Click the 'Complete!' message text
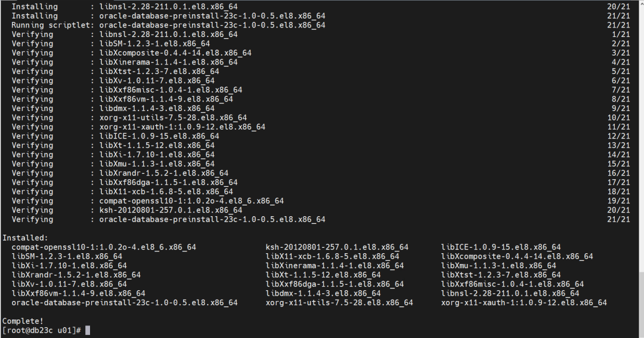This screenshot has height=338, width=644. [x=23, y=321]
